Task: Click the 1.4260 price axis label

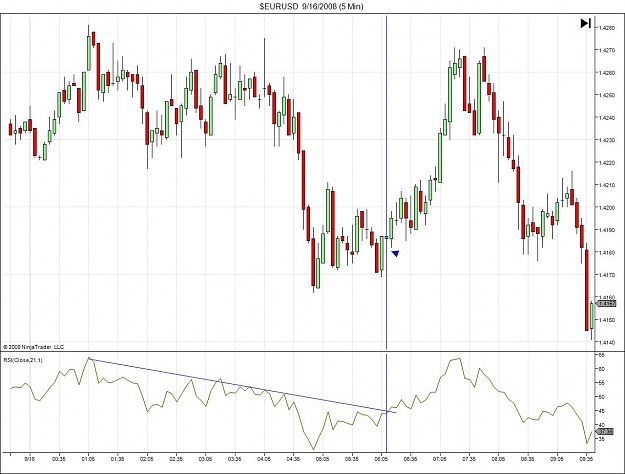Action: coord(606,73)
